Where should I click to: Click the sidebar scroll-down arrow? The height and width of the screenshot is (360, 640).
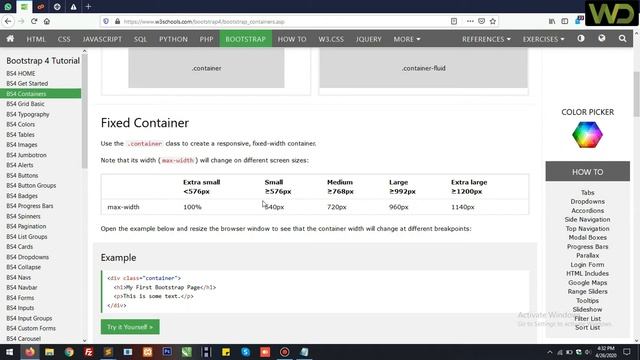[84, 340]
